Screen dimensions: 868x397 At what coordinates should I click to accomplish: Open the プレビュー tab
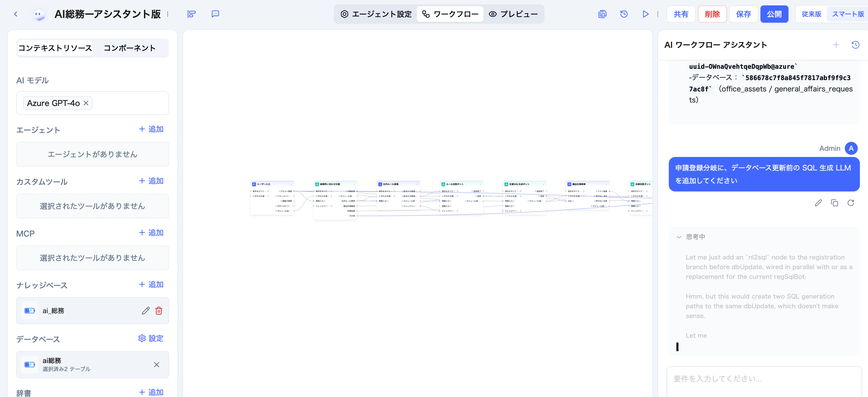[513, 14]
